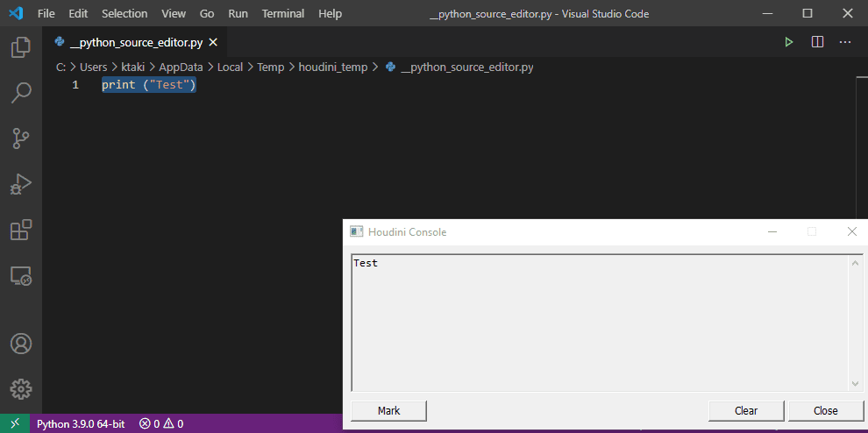Expand the ktaki breadcrumb segment
Screen dimensions: 868x433
click(133, 67)
